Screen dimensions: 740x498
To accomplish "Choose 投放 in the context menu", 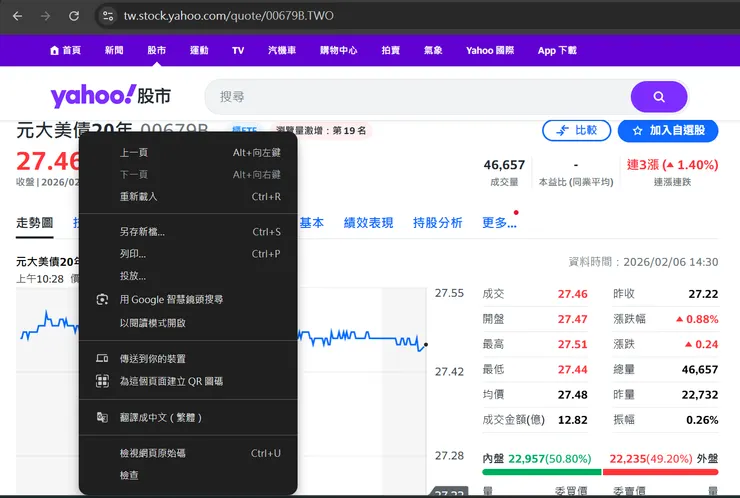I will pos(188,276).
